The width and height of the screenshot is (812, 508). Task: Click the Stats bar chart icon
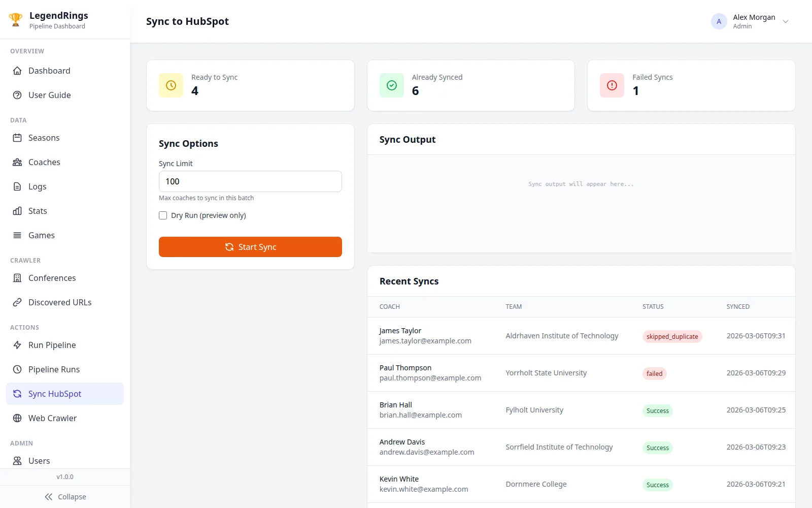(x=17, y=211)
